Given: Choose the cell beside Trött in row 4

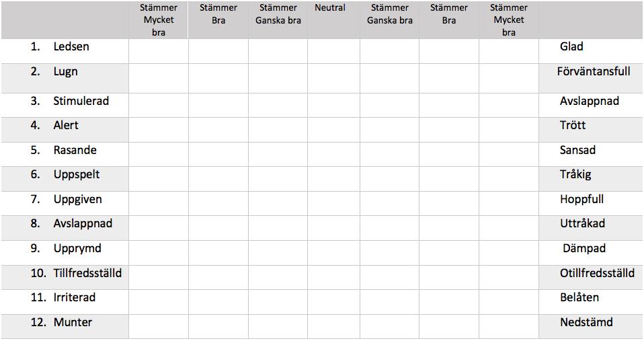Looking at the screenshot, I should pos(509,130).
